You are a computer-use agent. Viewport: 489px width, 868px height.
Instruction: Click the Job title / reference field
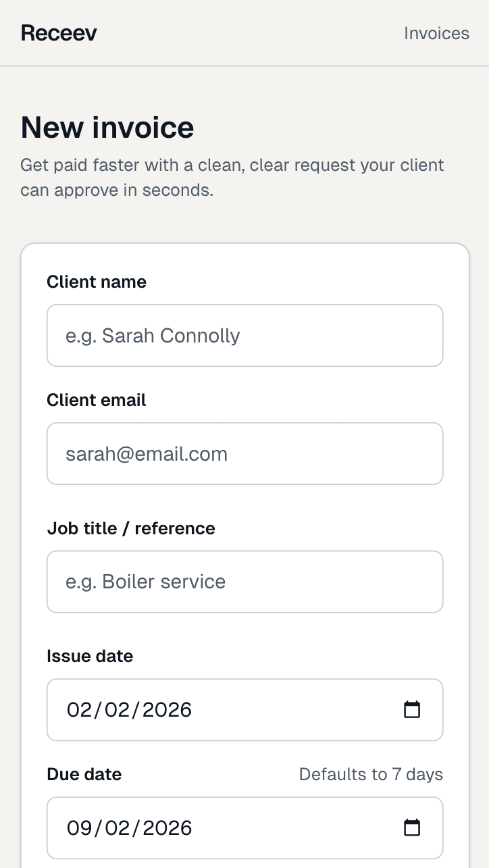click(244, 582)
